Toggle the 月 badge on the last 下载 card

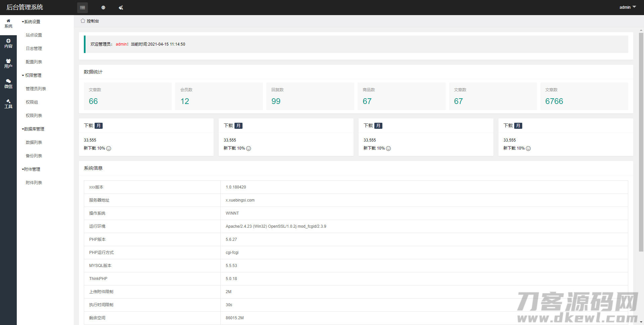coord(518,125)
